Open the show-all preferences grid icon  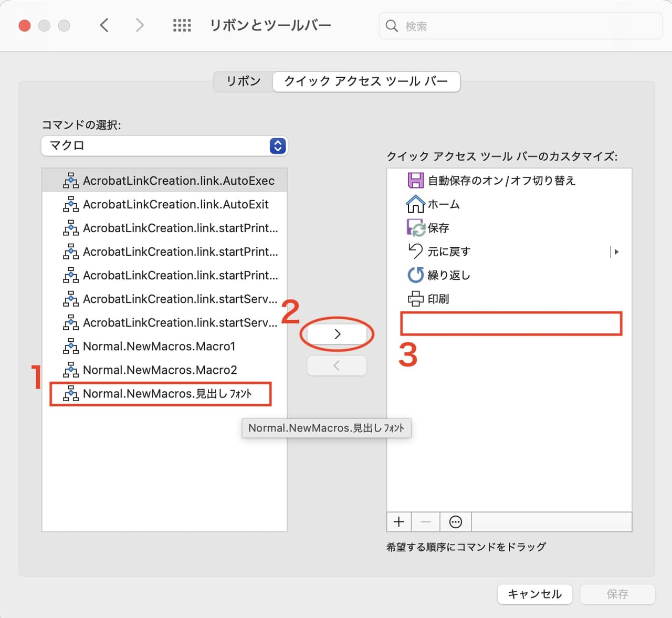tap(182, 25)
